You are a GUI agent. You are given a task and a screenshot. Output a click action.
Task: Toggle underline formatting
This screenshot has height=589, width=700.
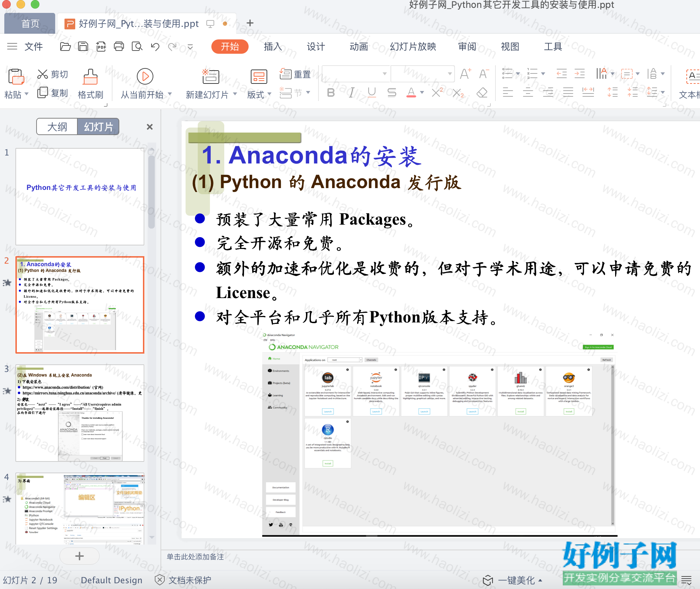click(x=372, y=93)
